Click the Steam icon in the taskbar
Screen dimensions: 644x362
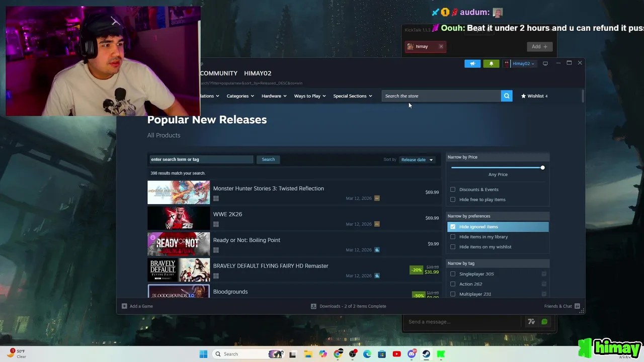coord(426,354)
